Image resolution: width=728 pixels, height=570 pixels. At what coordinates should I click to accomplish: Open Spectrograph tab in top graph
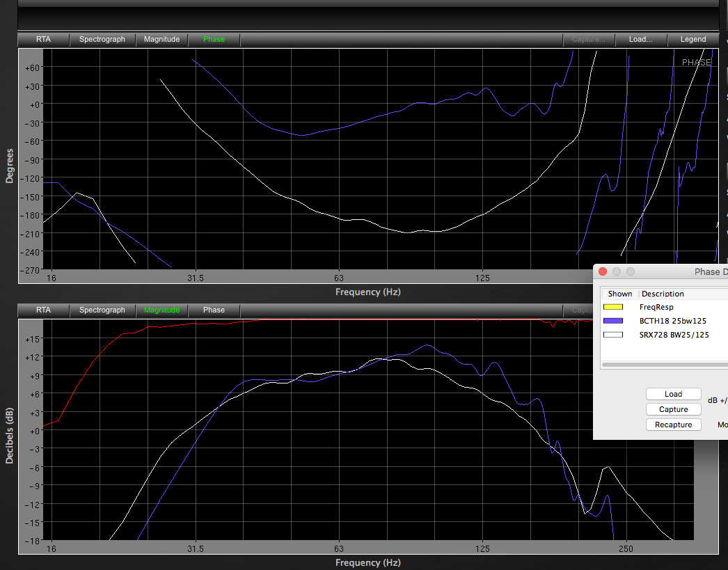point(102,40)
